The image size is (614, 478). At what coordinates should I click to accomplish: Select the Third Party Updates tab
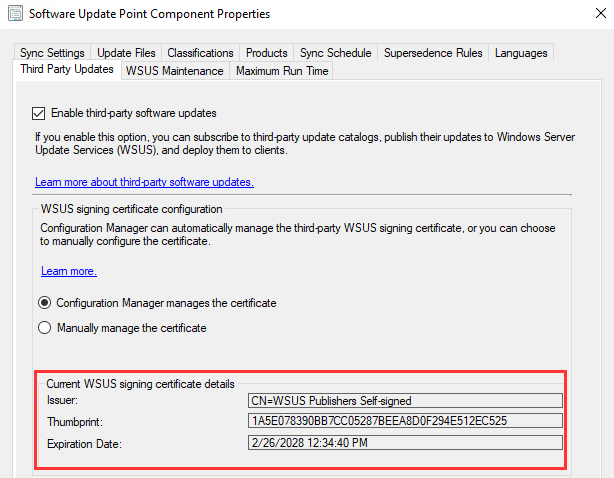point(67,69)
